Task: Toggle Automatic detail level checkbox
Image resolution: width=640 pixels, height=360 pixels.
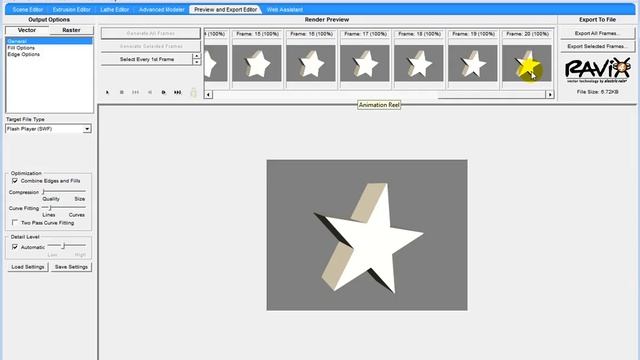Action: pyautogui.click(x=15, y=247)
